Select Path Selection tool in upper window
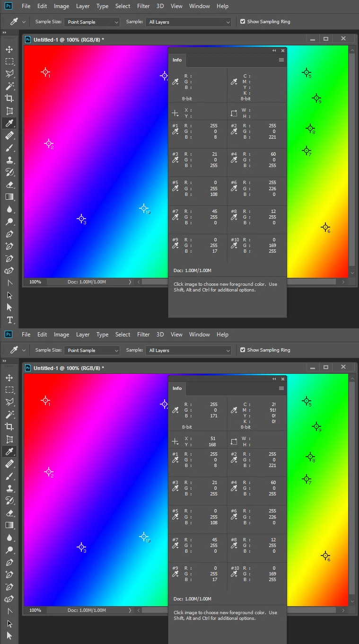359x644 pixels. coord(9,295)
